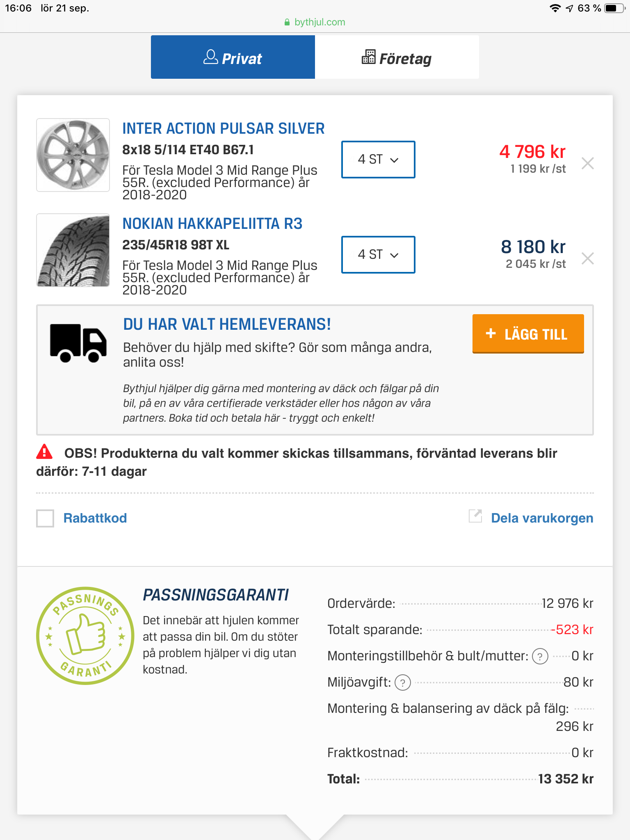Switch to the Företag tab
630x840 pixels.
click(397, 57)
